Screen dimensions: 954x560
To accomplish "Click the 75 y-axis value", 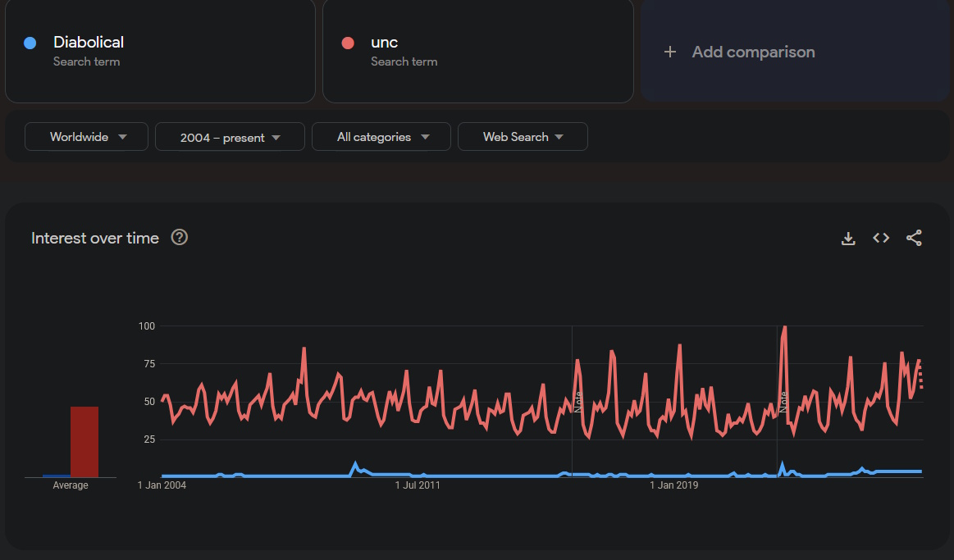I will click(149, 363).
